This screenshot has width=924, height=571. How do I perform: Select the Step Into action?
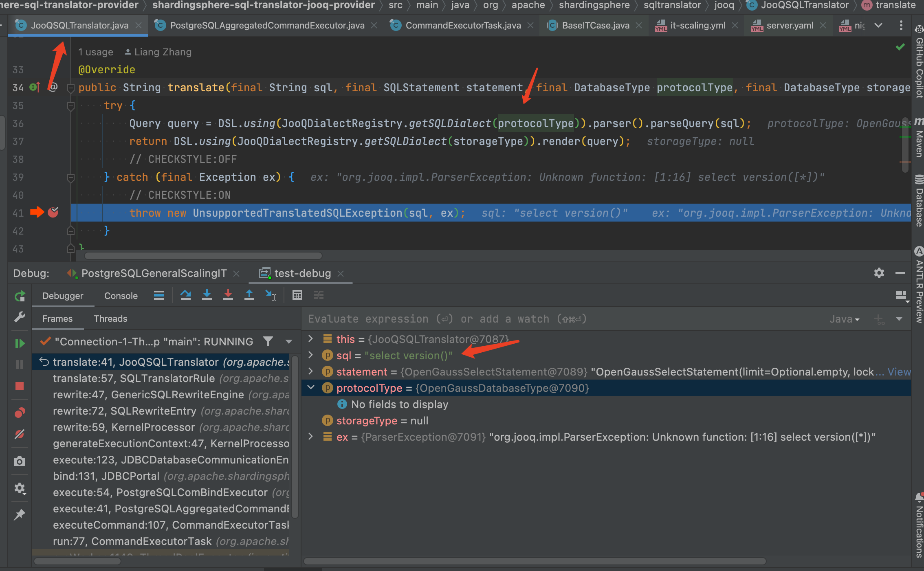pos(207,295)
